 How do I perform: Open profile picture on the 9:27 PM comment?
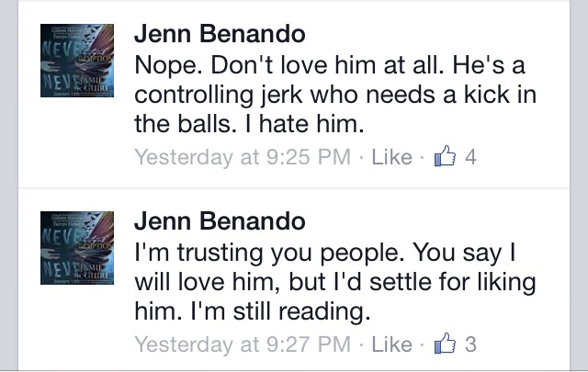click(77, 251)
